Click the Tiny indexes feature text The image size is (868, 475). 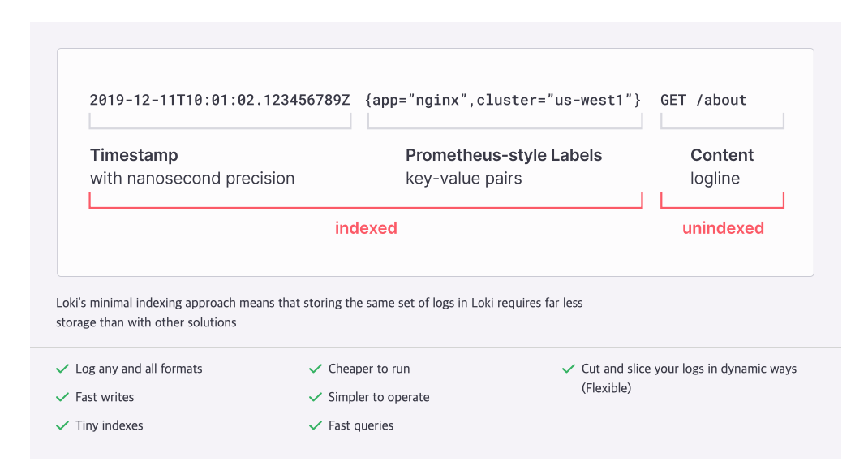[x=110, y=425]
